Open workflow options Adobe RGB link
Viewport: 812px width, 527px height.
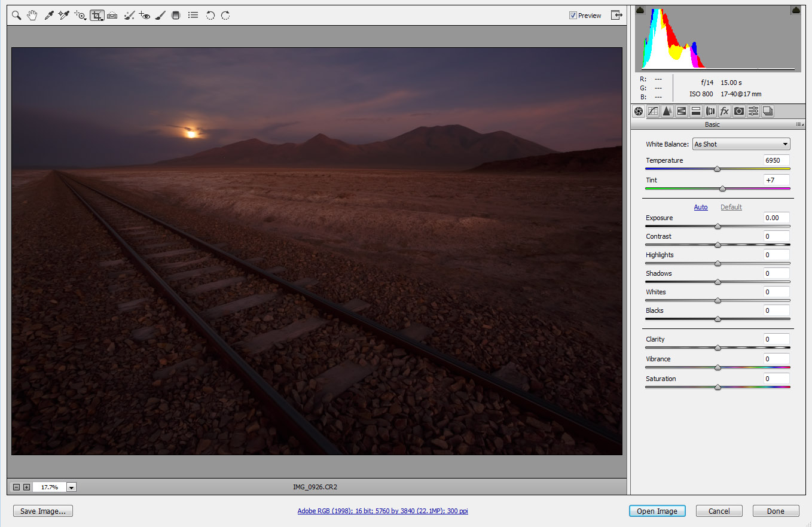[383, 511]
